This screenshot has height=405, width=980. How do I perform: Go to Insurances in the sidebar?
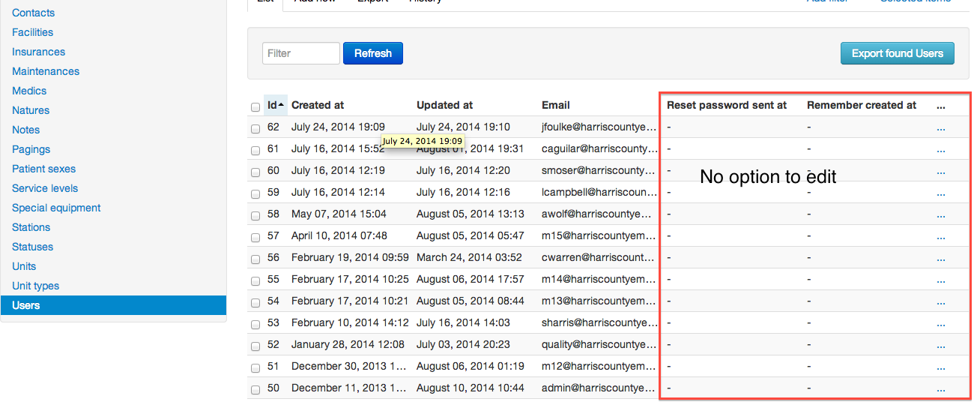[x=38, y=52]
